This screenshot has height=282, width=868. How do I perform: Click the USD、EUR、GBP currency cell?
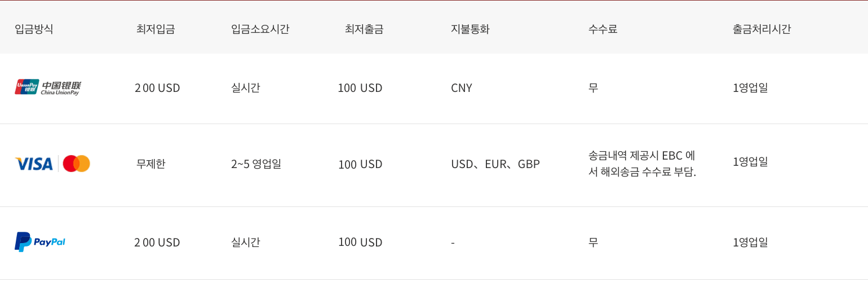pyautogui.click(x=495, y=165)
